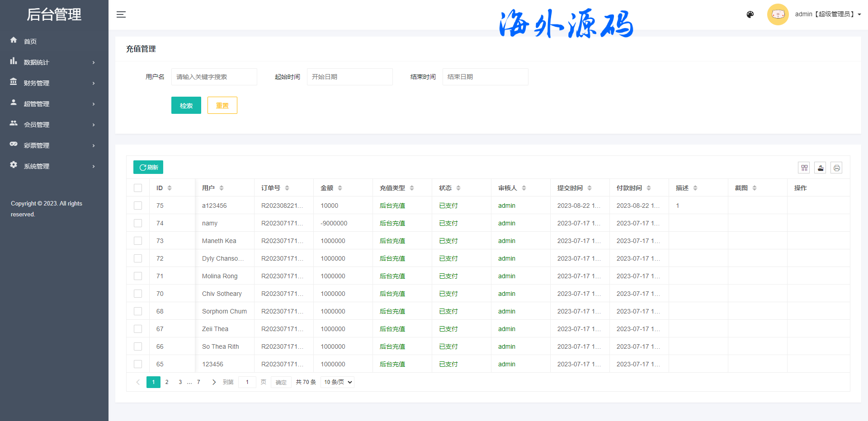Expand the 财务管理 sidebar submenu

tap(54, 83)
